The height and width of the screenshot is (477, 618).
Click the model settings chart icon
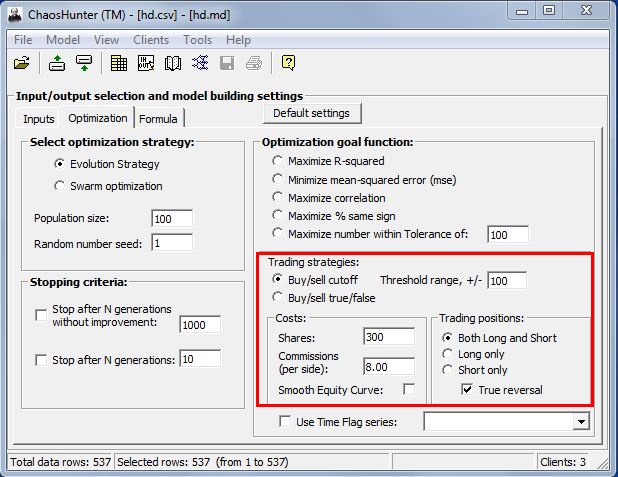[x=146, y=63]
